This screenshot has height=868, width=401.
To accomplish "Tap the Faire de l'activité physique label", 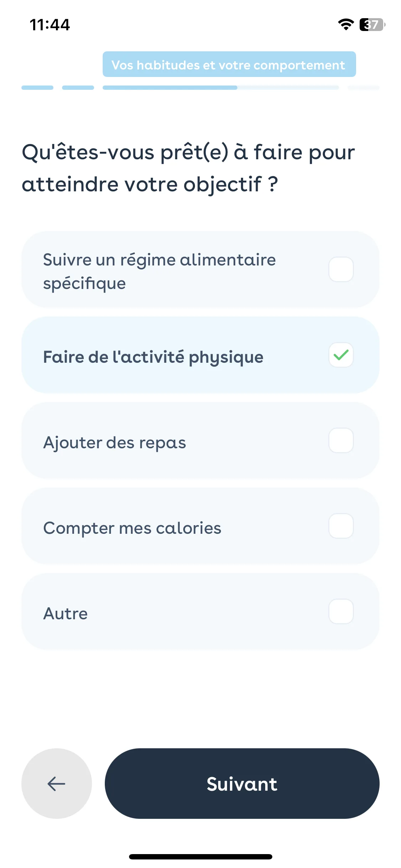I will (x=153, y=357).
